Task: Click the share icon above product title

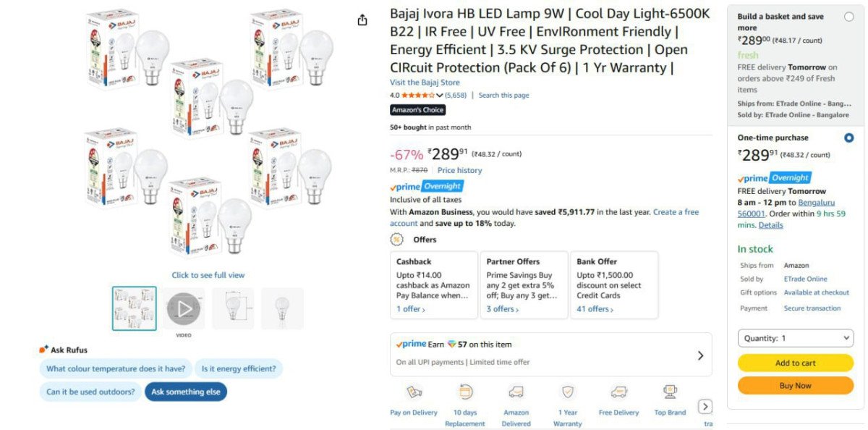Action: (x=362, y=20)
